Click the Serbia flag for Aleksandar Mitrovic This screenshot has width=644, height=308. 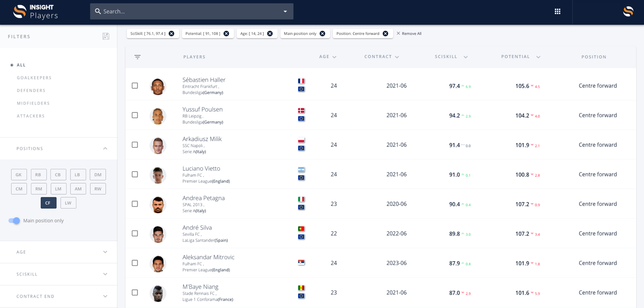[301, 263]
